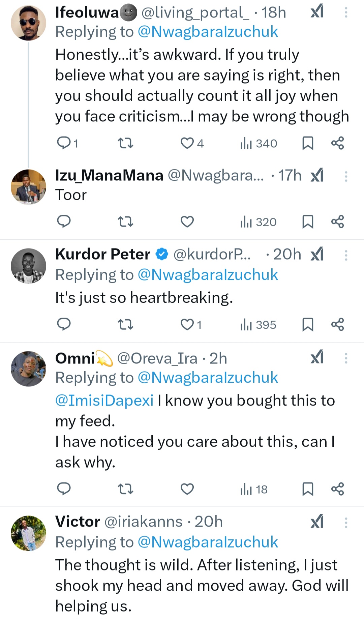Viewport: 364px width, 619px height.
Task: Open more options on Kurdor Peter's reply
Action: (346, 255)
